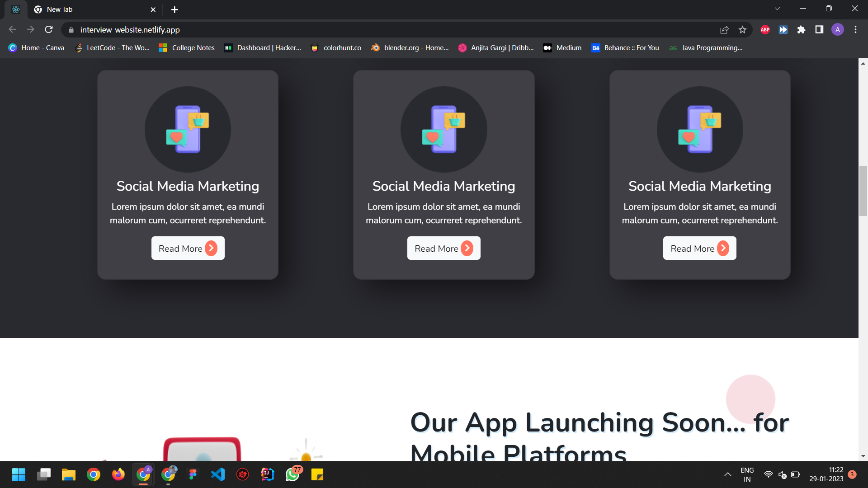Viewport: 868px width, 488px height.
Task: Bookmark this page with star icon
Action: [742, 30]
